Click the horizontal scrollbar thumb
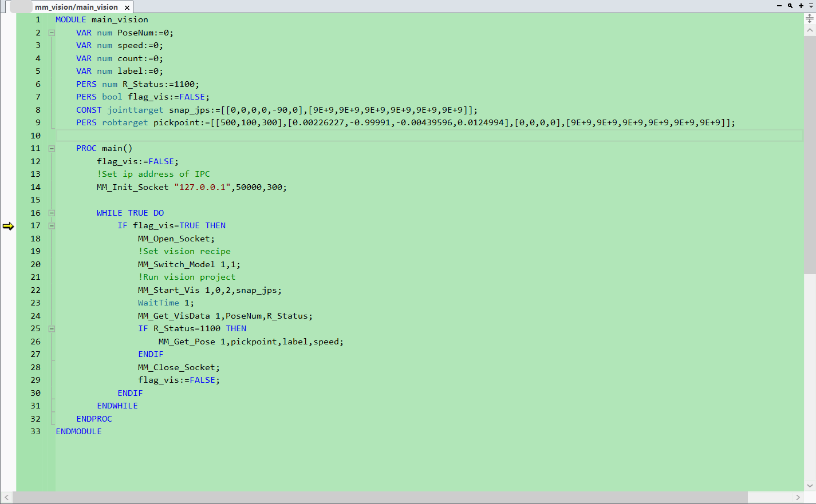 click(x=380, y=498)
